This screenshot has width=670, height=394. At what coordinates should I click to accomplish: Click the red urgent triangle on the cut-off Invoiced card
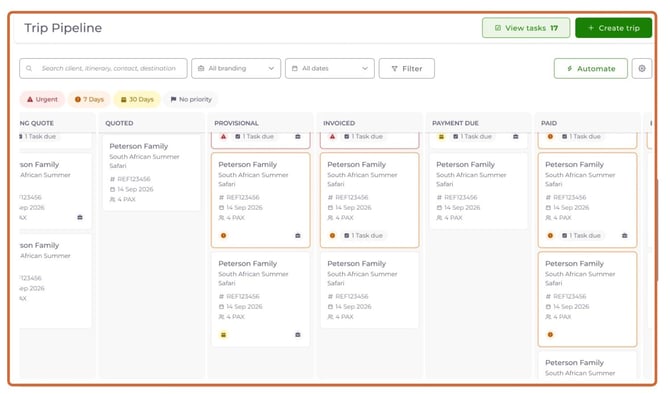point(332,136)
